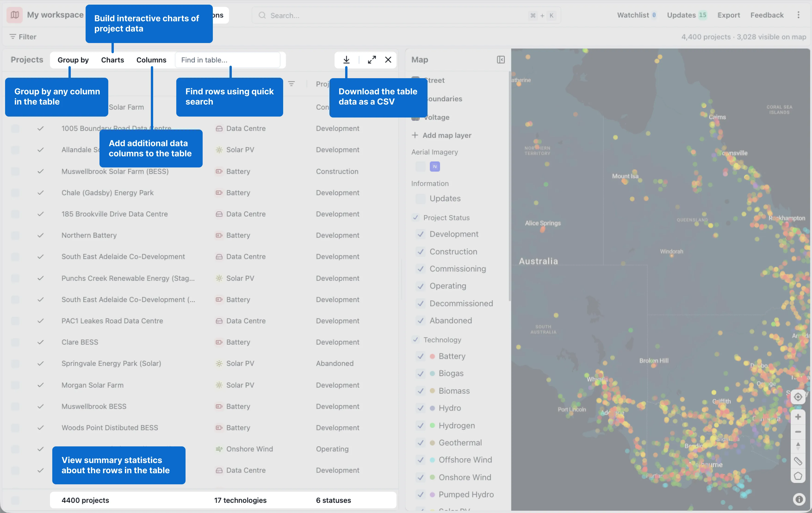Click the Onshore Wind icon in Operating row

[x=219, y=449]
